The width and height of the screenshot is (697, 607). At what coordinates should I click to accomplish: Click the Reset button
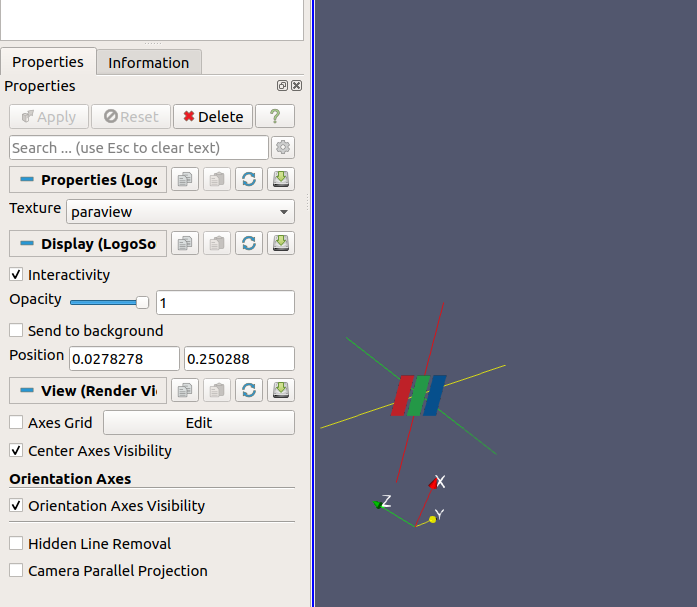click(x=131, y=116)
